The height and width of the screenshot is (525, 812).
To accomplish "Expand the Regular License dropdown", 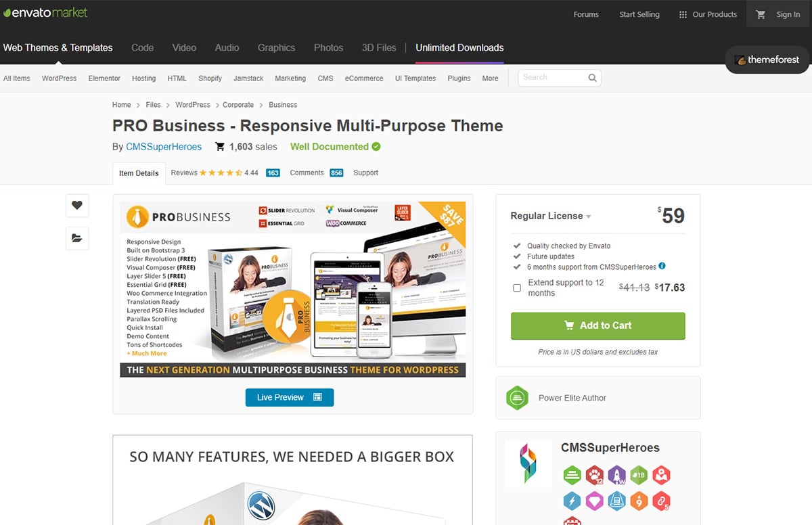I will point(551,216).
